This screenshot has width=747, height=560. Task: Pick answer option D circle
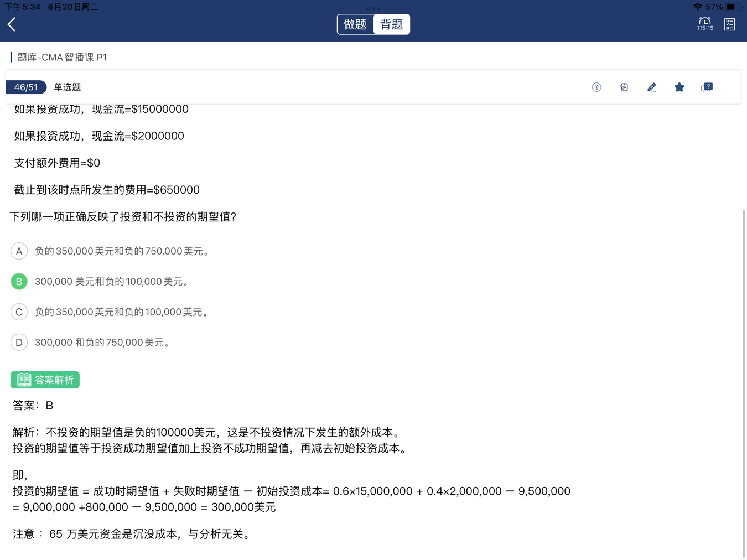(x=19, y=343)
